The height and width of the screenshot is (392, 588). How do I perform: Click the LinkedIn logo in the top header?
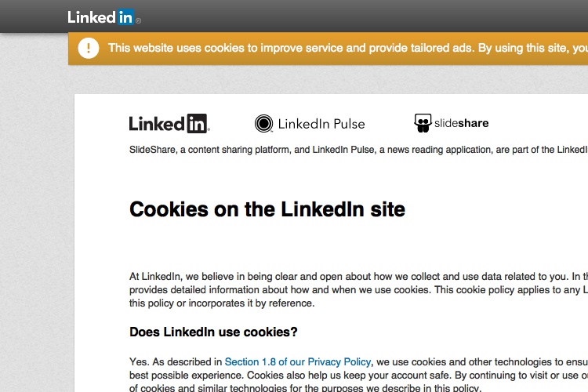(x=103, y=17)
